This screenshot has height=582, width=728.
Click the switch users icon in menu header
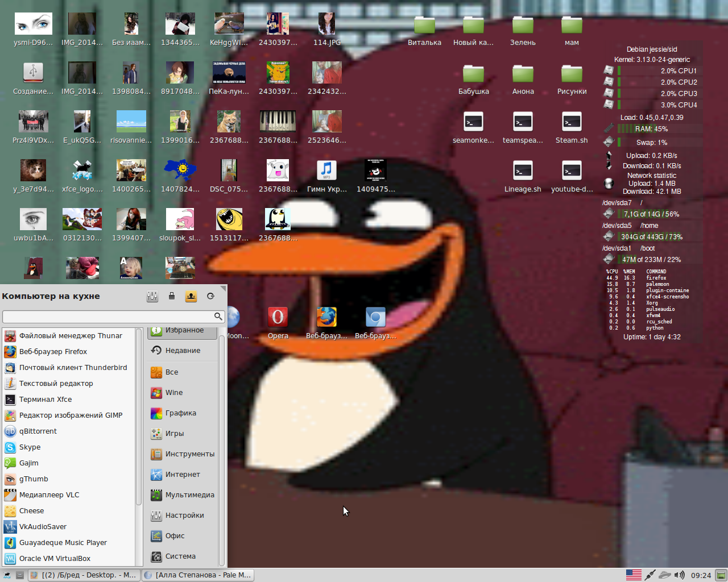point(191,296)
